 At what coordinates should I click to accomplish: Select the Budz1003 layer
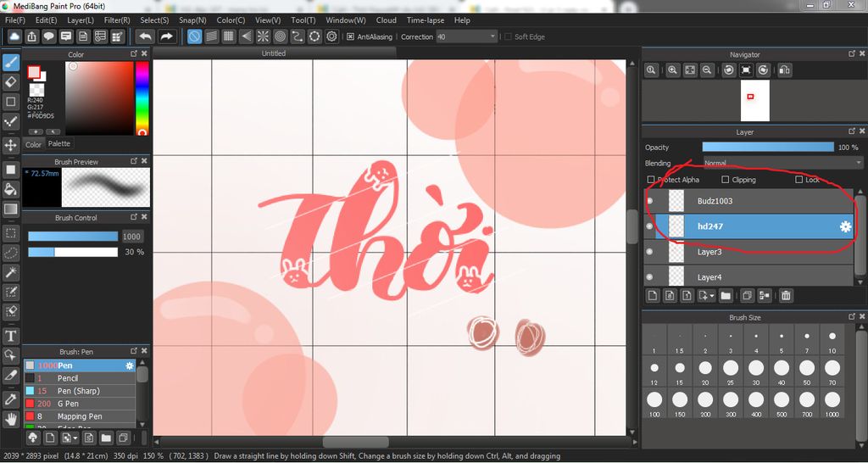[x=748, y=201]
